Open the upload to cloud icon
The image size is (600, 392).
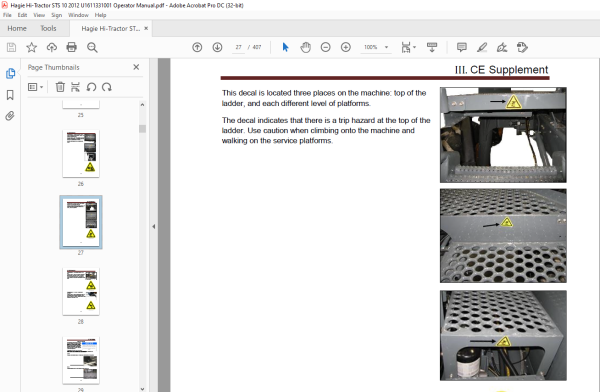(x=52, y=47)
